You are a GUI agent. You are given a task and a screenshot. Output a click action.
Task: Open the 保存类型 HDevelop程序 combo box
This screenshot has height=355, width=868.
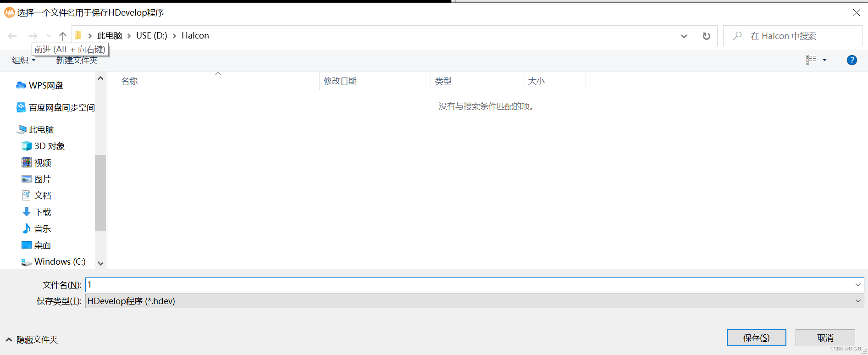475,301
